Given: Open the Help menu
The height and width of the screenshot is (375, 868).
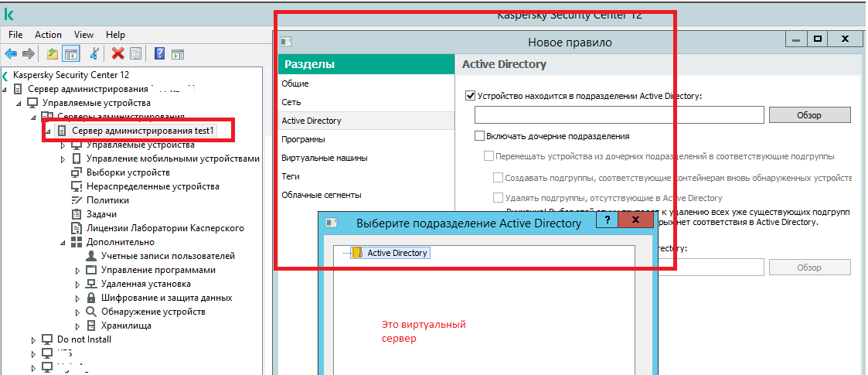Looking at the screenshot, I should 115,34.
